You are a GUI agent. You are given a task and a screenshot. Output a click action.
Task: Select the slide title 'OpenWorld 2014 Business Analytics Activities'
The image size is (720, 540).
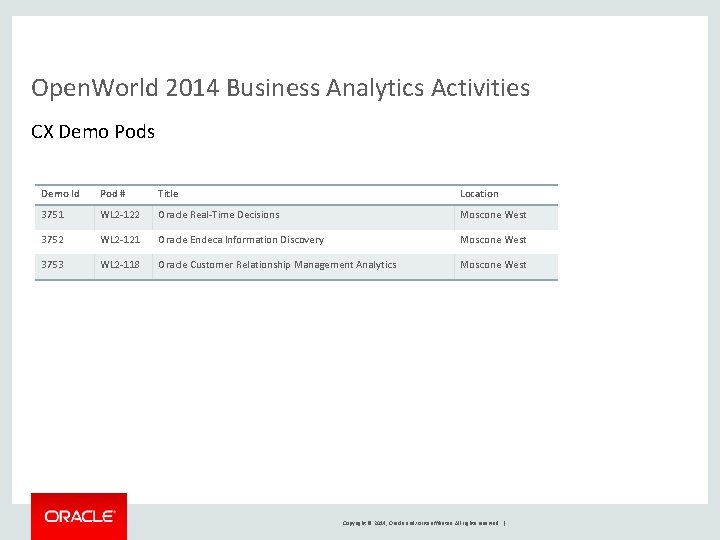click(x=281, y=88)
